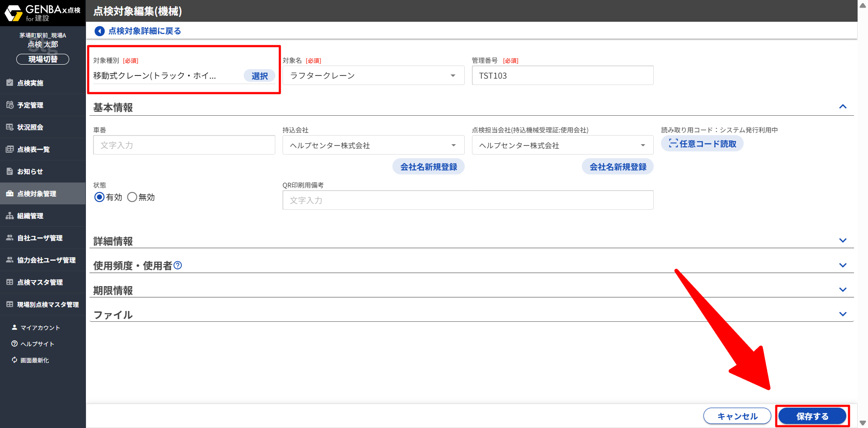Collapse the 基本情報 section chevron

pos(842,107)
